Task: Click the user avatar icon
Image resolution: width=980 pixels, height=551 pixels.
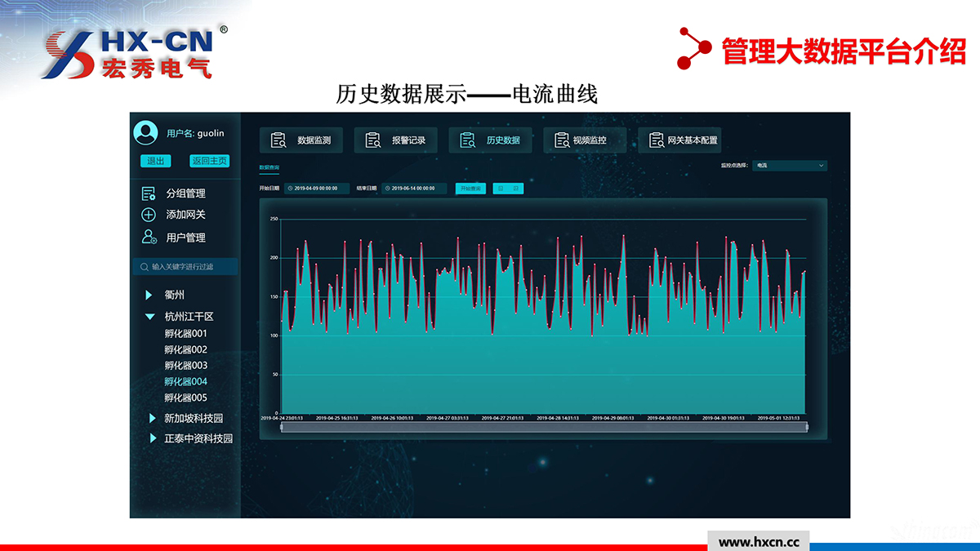Action: [145, 133]
